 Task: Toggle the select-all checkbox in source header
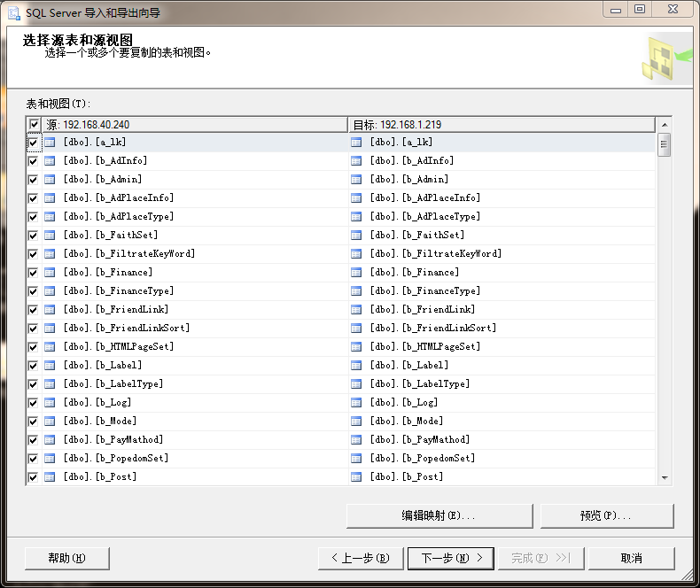point(34,124)
